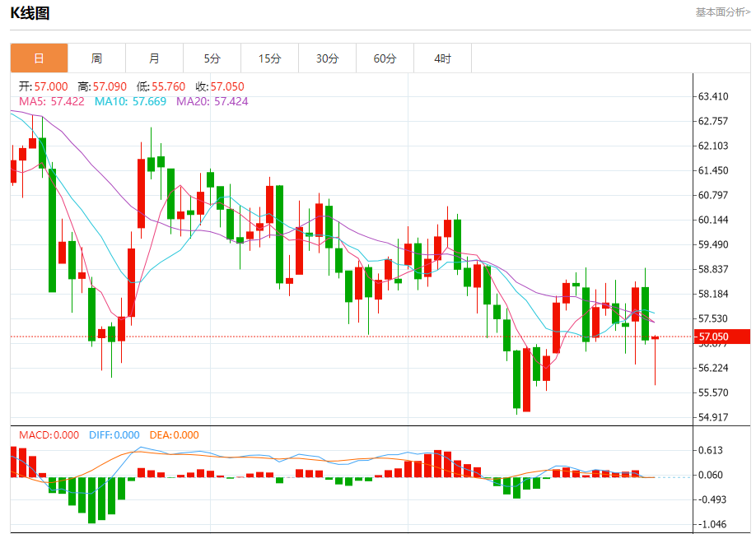
Task: Open the 月 monthly chart tab
Action: (x=154, y=58)
